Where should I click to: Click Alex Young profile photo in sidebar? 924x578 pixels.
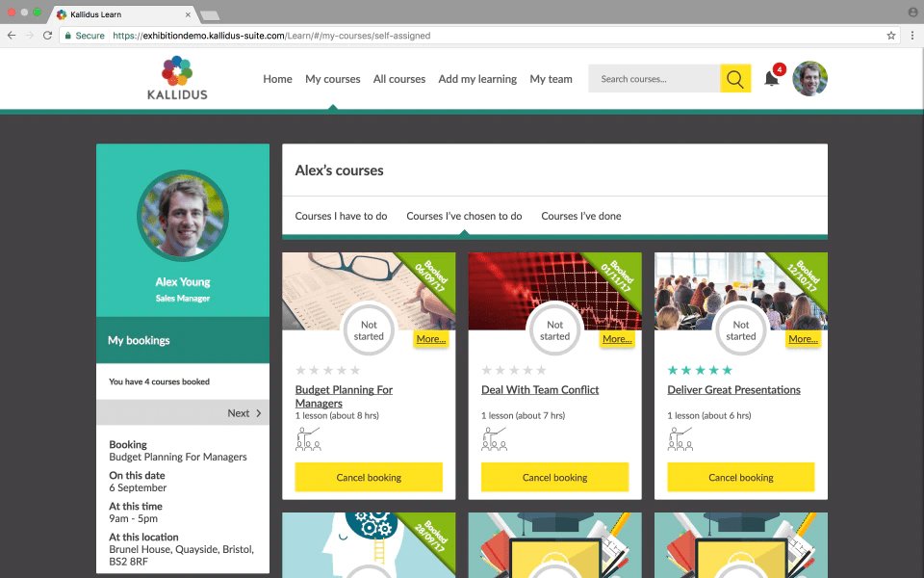(183, 216)
